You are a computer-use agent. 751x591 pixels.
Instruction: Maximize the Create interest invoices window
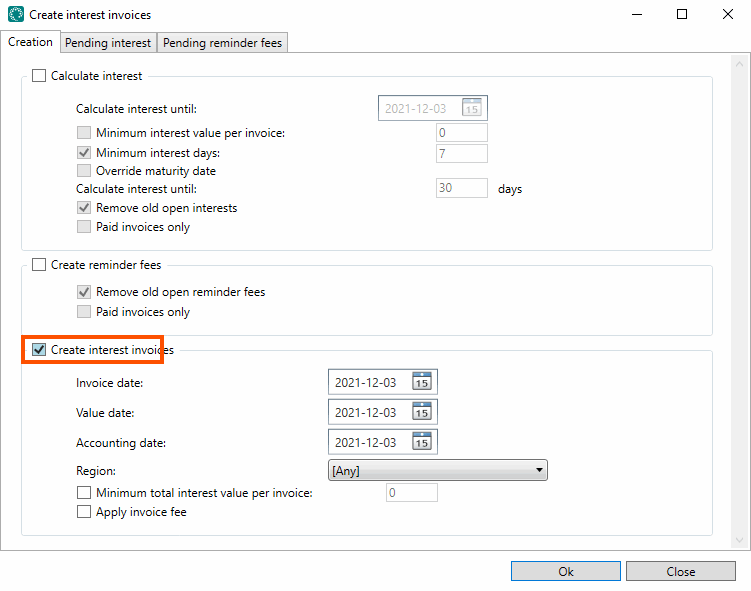pos(681,15)
